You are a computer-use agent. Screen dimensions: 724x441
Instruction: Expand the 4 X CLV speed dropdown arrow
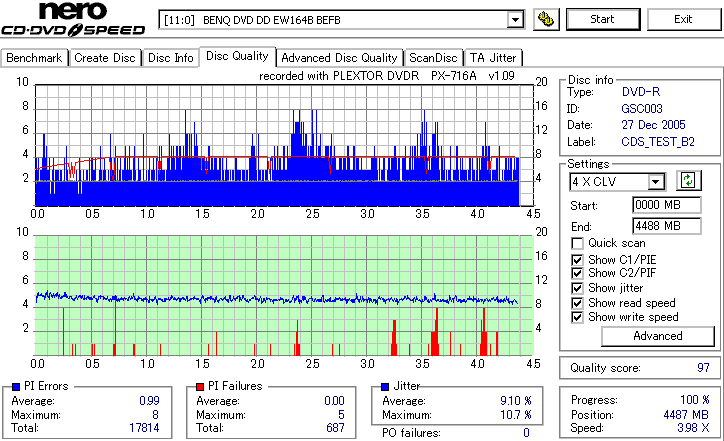(655, 182)
